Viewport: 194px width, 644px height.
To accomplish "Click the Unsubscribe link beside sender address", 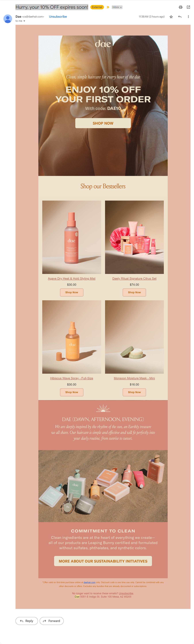I will pyautogui.click(x=58, y=16).
